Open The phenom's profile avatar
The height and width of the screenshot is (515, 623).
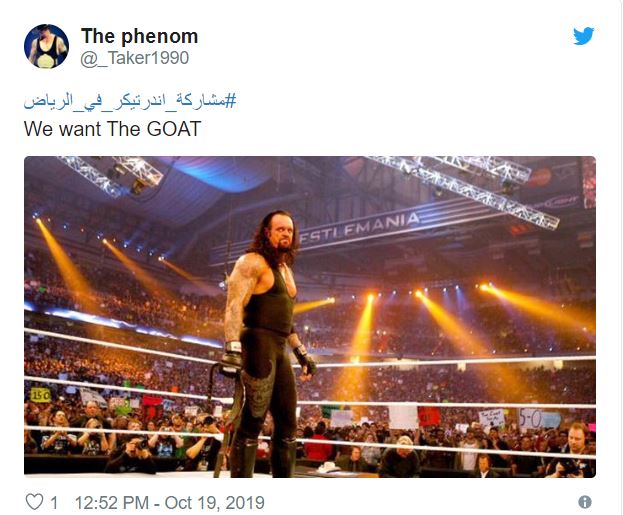tap(46, 46)
